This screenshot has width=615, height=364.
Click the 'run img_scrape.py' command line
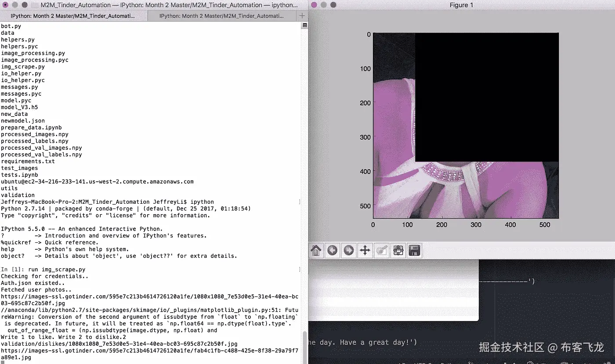point(57,269)
